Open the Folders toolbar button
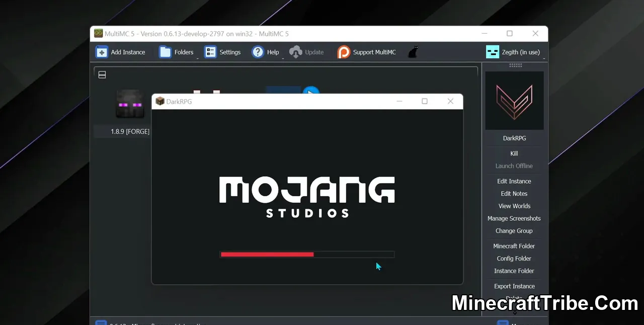This screenshot has height=325, width=644. (177, 52)
